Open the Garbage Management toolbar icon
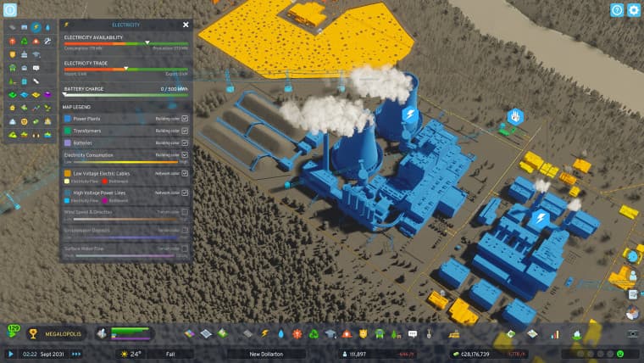 pyautogui.click(x=314, y=333)
